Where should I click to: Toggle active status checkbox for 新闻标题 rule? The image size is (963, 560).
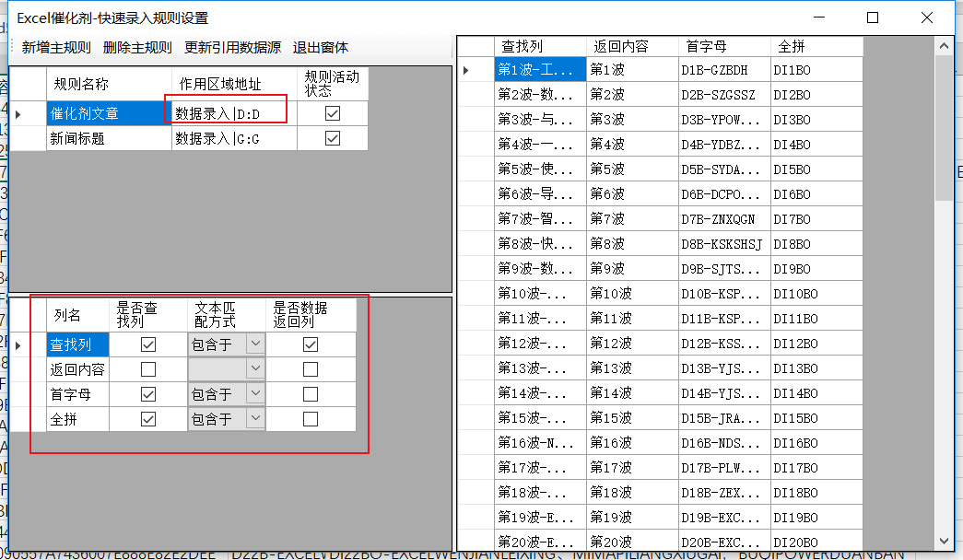pos(333,138)
